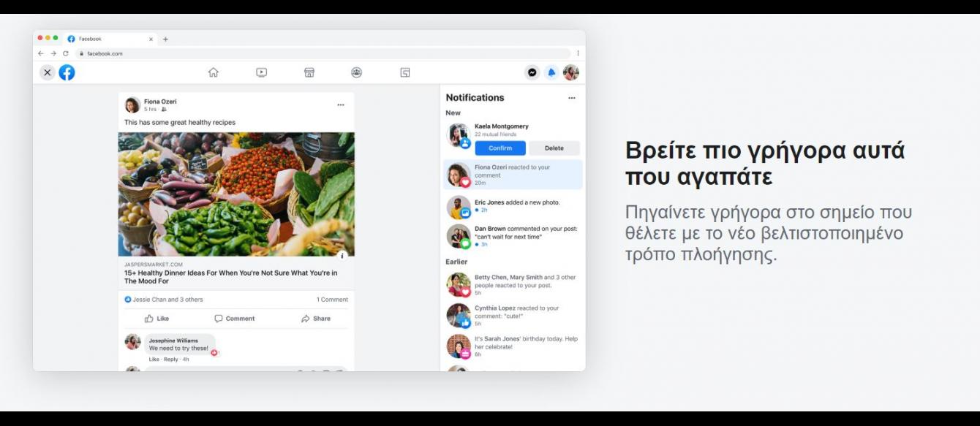Open the three-dot menu on Fiona Ozeri's post
980x426 pixels.
(340, 105)
